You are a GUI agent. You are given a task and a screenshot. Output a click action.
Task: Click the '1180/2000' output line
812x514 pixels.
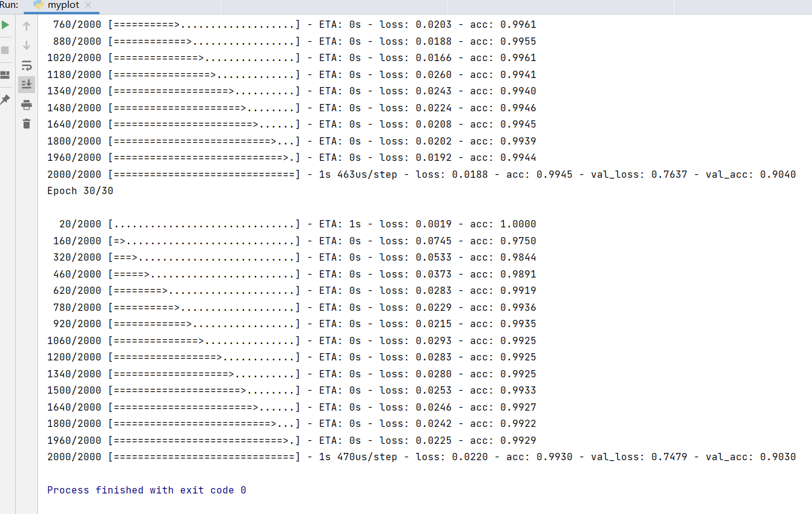pos(292,75)
